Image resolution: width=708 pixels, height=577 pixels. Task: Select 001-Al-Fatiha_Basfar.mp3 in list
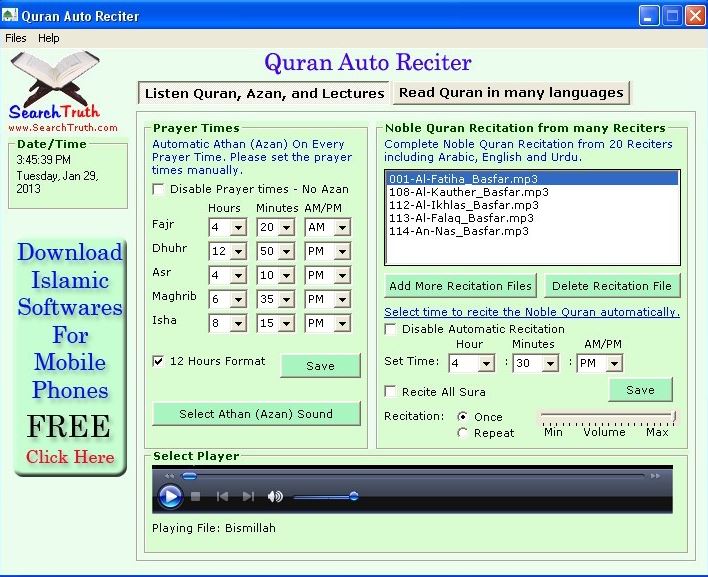(532, 179)
